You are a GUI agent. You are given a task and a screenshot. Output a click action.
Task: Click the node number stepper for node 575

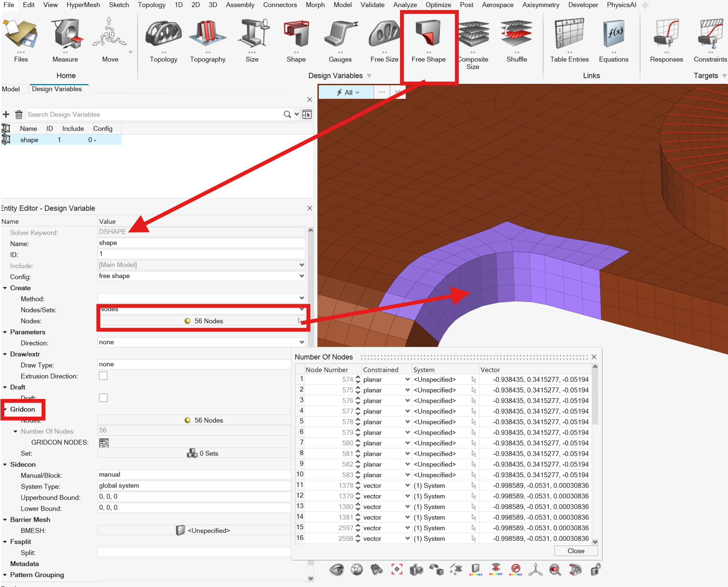358,390
